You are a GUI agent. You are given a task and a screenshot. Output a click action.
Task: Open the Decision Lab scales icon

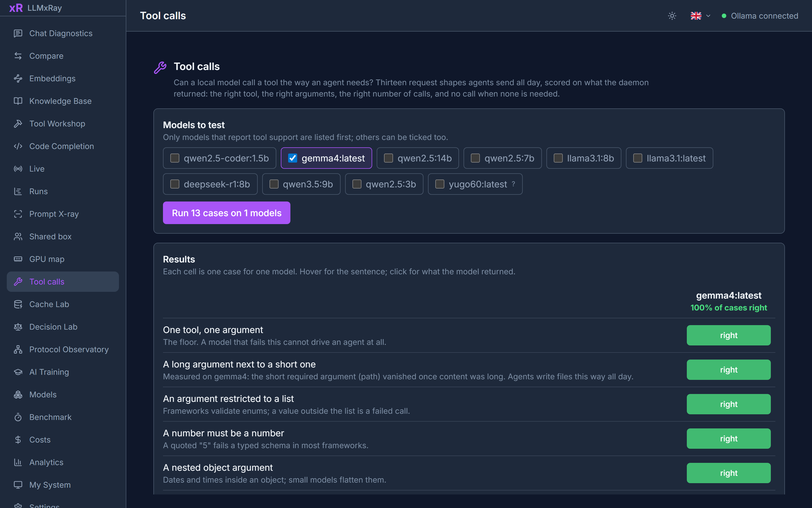pos(18,327)
